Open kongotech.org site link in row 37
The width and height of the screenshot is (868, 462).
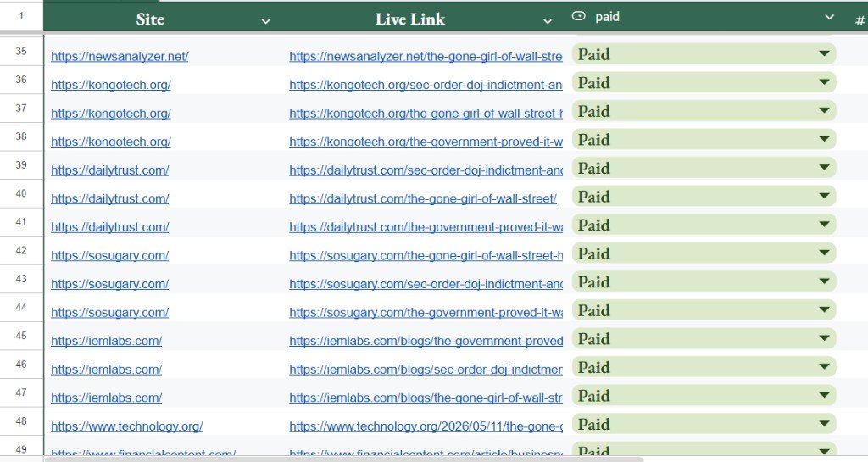111,113
